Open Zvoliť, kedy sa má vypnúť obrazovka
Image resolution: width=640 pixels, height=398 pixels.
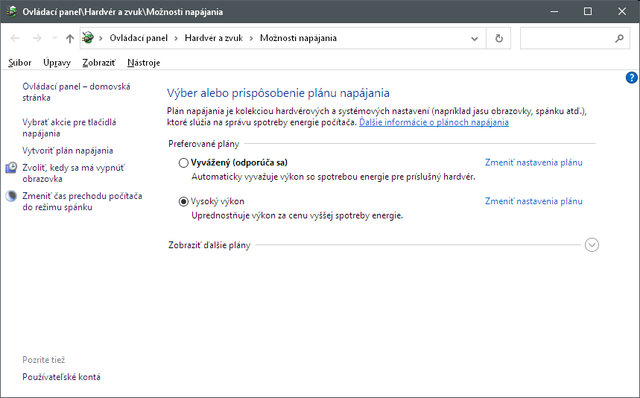point(73,173)
